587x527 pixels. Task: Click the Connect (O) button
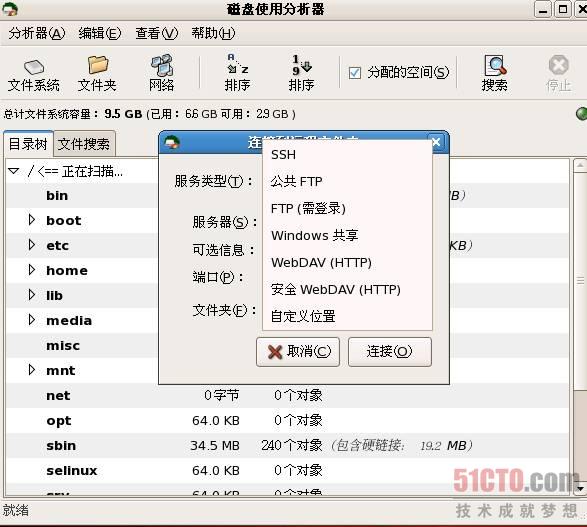tap(390, 352)
